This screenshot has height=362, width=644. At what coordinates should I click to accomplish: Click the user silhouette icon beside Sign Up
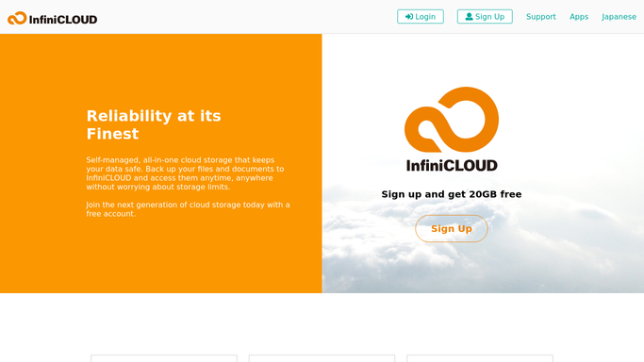(469, 16)
